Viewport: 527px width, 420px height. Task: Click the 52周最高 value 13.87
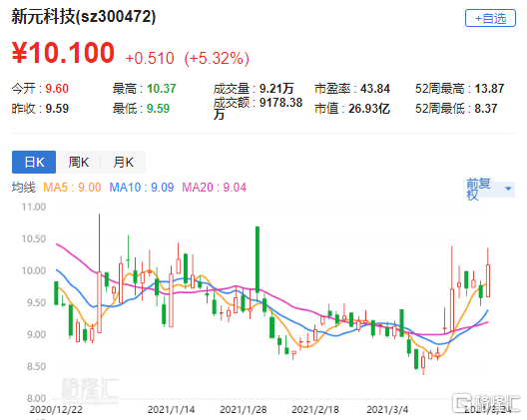pos(489,89)
